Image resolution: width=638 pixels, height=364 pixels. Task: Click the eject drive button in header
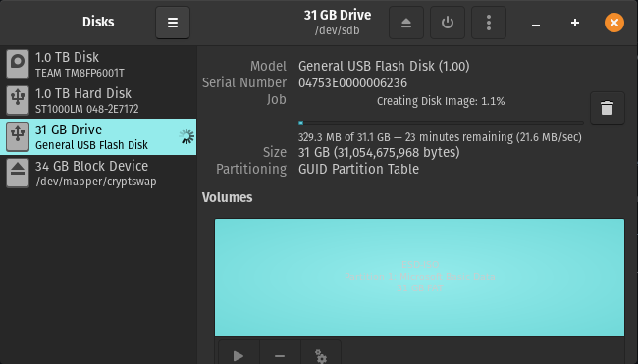(x=406, y=23)
